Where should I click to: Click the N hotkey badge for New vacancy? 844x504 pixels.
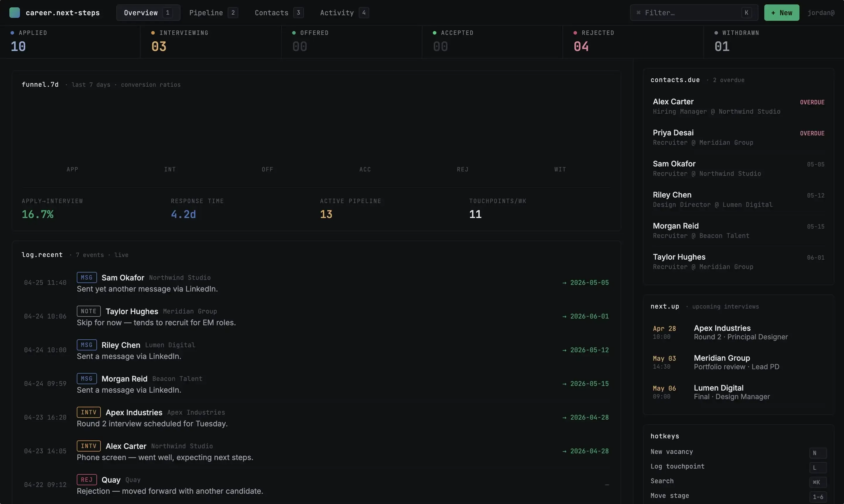click(818, 453)
